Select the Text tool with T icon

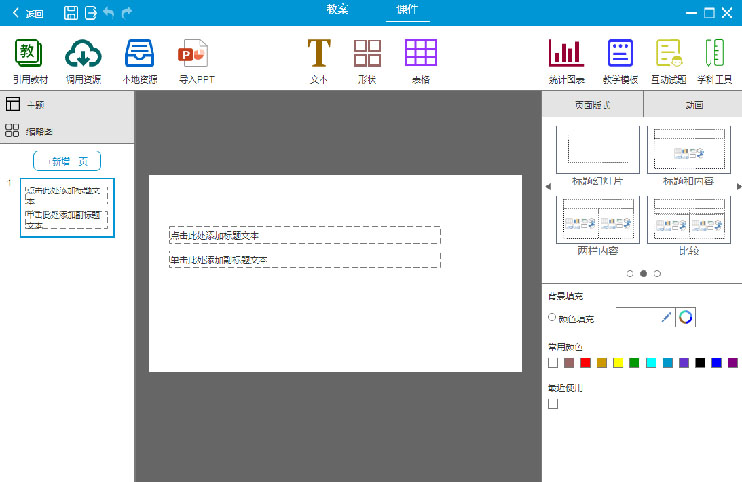318,54
